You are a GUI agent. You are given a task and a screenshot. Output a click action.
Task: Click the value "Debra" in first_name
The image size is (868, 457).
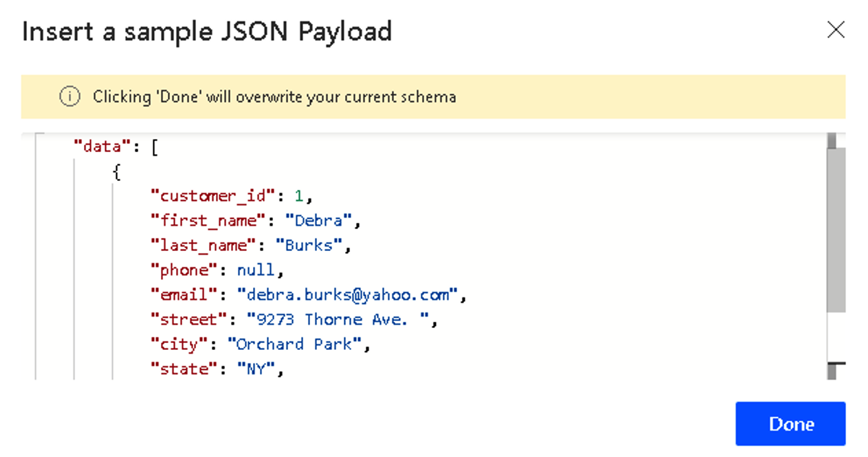[319, 220]
